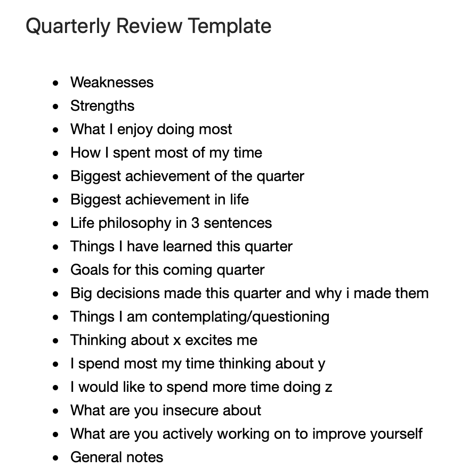Select Things I am contemplating/questioning
The width and height of the screenshot is (469, 476).
point(200,317)
